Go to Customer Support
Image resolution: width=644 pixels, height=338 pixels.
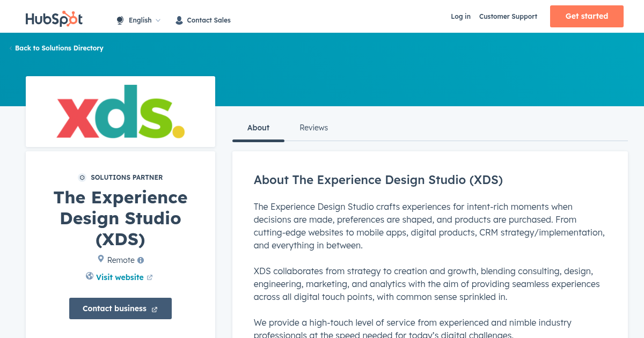(508, 17)
